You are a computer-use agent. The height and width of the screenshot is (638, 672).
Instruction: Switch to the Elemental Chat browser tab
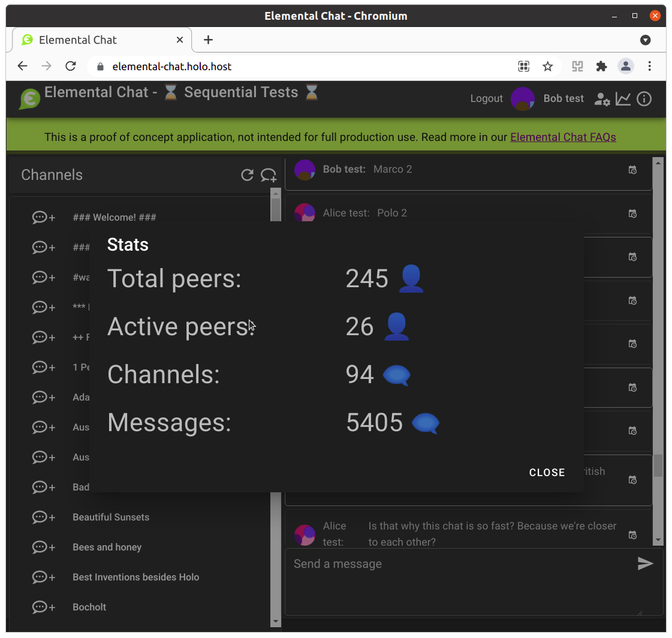[102, 40]
